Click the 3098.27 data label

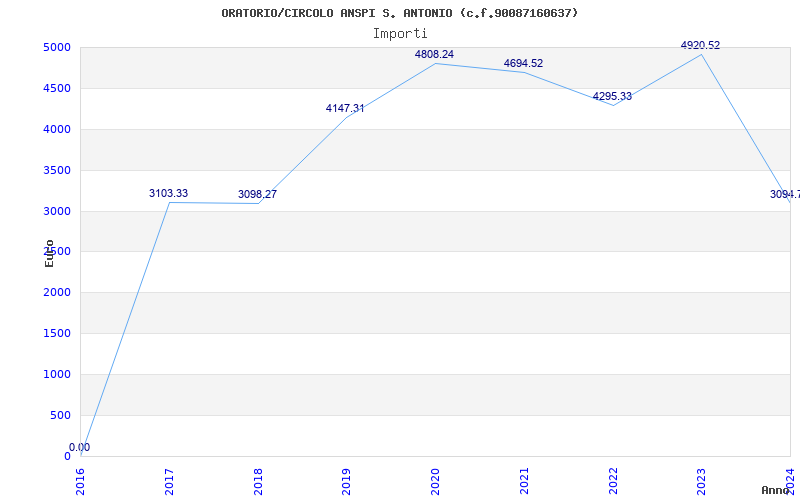[x=257, y=194]
